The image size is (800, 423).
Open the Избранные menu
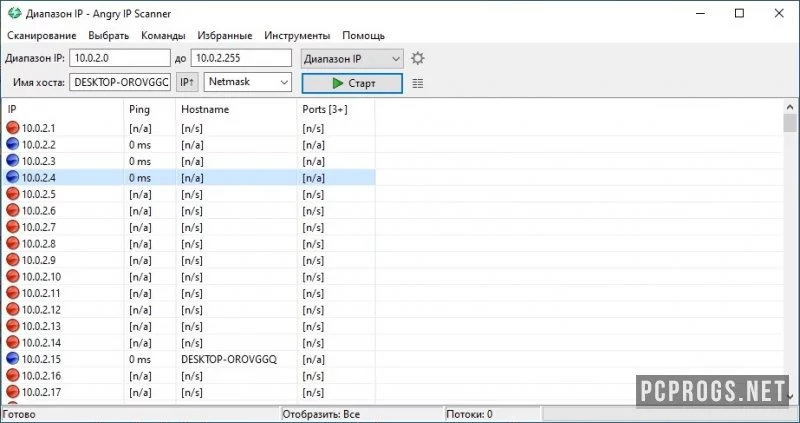point(225,36)
